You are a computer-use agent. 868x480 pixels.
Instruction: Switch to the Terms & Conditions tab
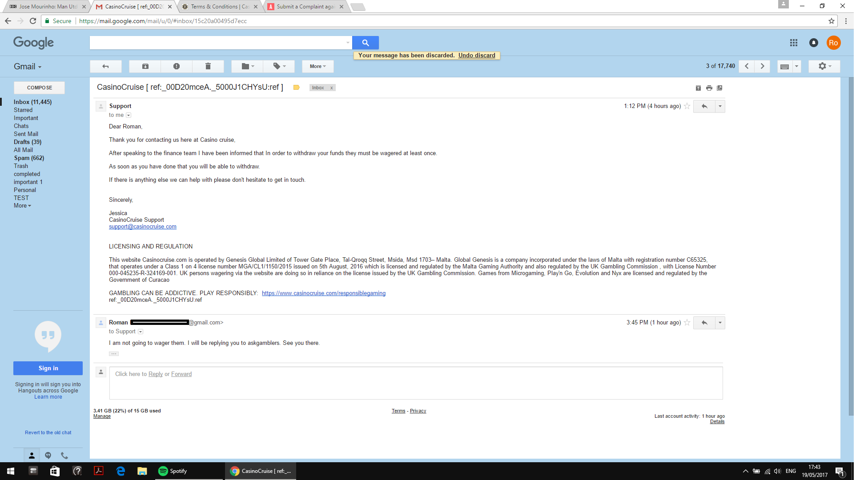(x=220, y=7)
